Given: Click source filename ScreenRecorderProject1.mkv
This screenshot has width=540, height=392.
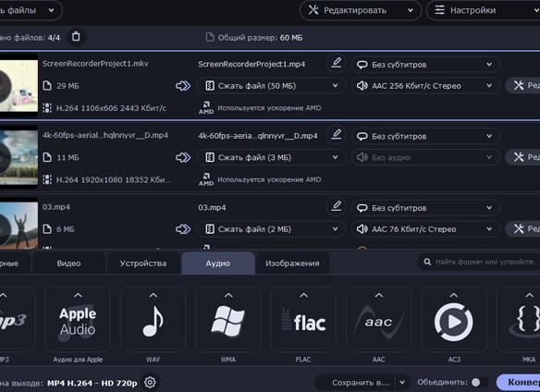Looking at the screenshot, I should [x=95, y=64].
